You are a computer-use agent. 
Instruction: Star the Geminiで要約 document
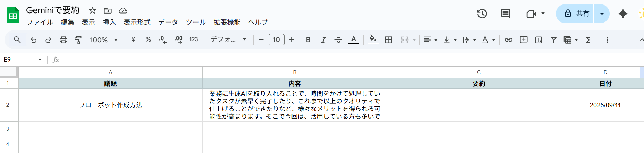pyautogui.click(x=92, y=10)
